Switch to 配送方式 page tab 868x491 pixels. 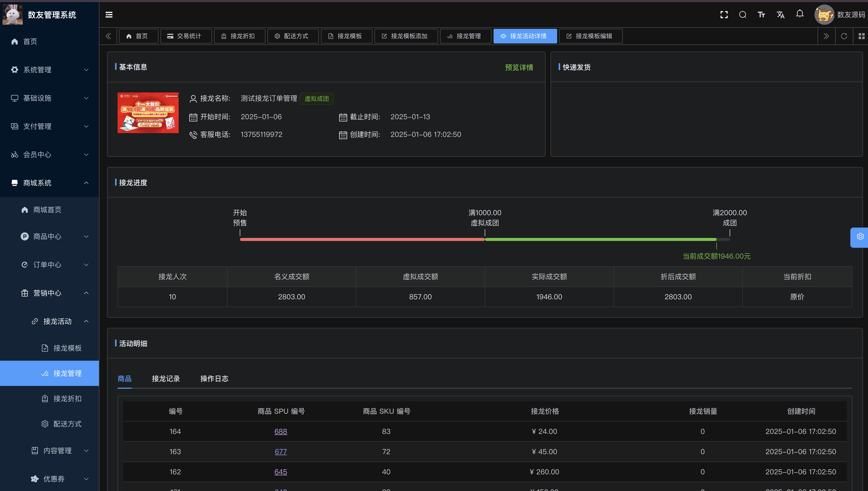pos(293,36)
